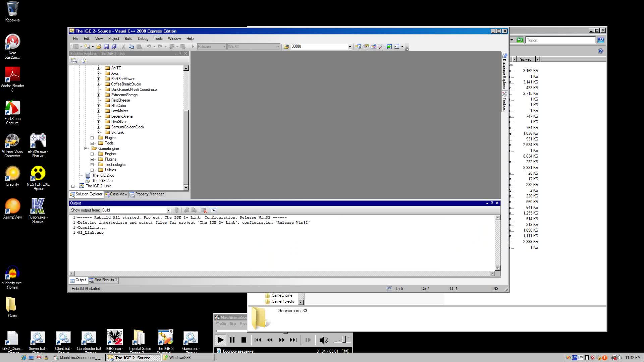Open the Project menu
This screenshot has height=362, width=644.
point(114,39)
